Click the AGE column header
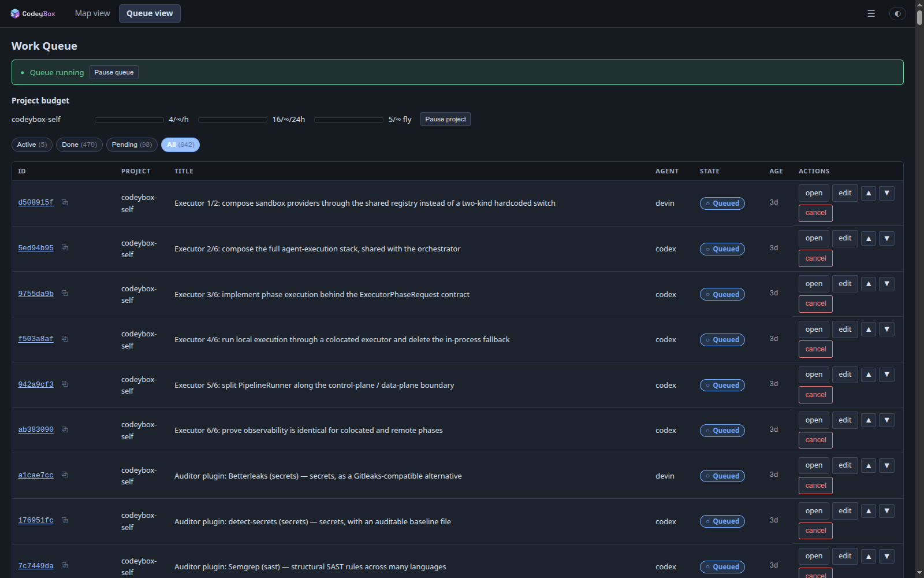Viewport: 924px width, 578px height. coord(776,171)
